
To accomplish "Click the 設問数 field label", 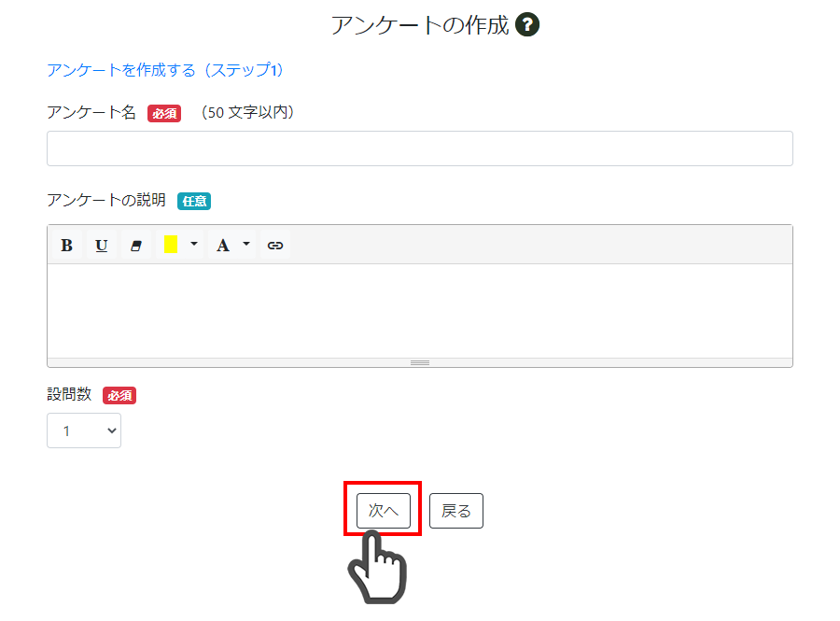I will click(69, 394).
